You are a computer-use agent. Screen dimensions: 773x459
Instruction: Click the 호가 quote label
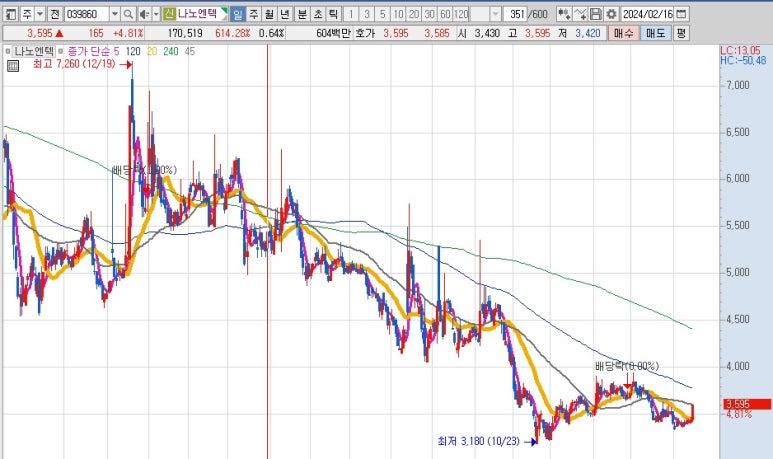tap(365, 34)
